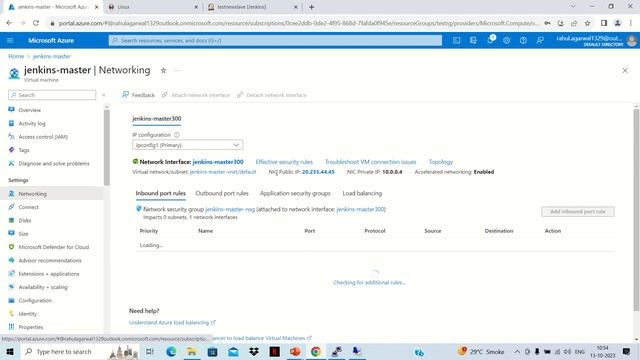Click the browser back arrow
The height and width of the screenshot is (360, 640).
tap(9, 23)
